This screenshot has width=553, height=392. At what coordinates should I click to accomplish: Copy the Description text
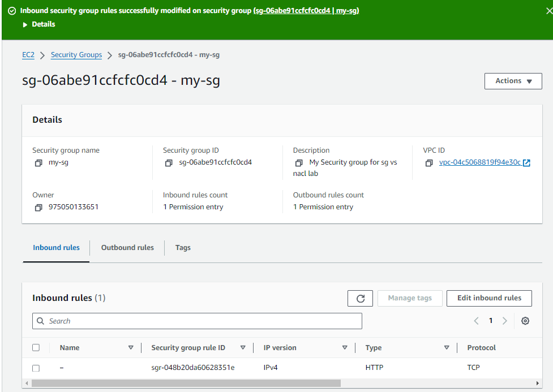tap(299, 163)
